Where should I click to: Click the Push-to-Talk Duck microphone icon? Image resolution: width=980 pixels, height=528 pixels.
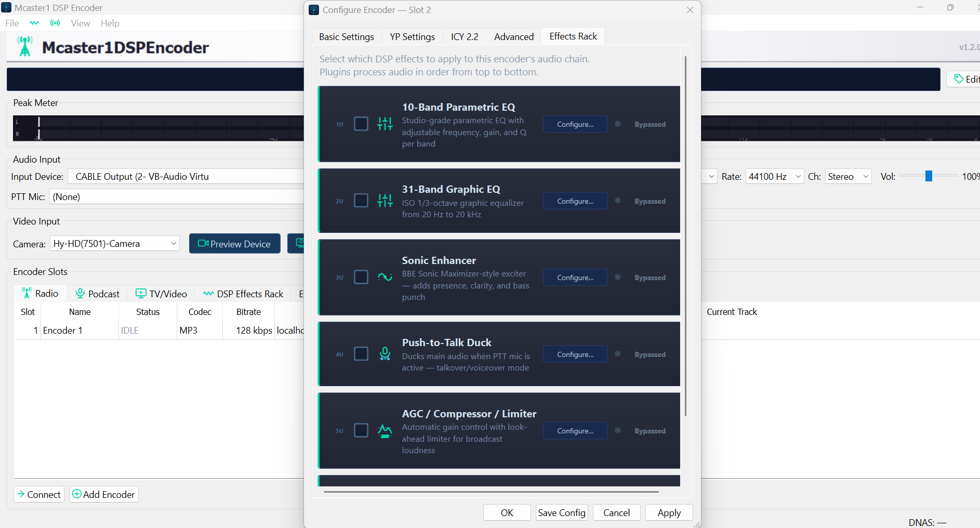coord(385,354)
